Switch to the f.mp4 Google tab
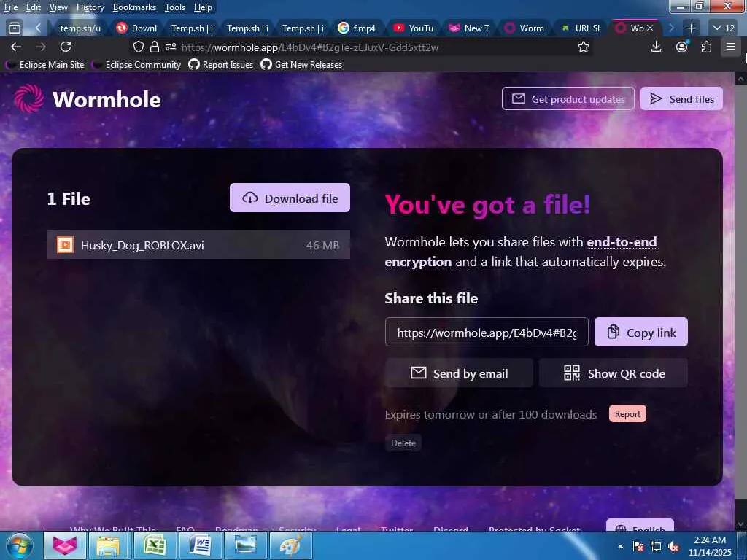This screenshot has width=747, height=560. [x=357, y=28]
